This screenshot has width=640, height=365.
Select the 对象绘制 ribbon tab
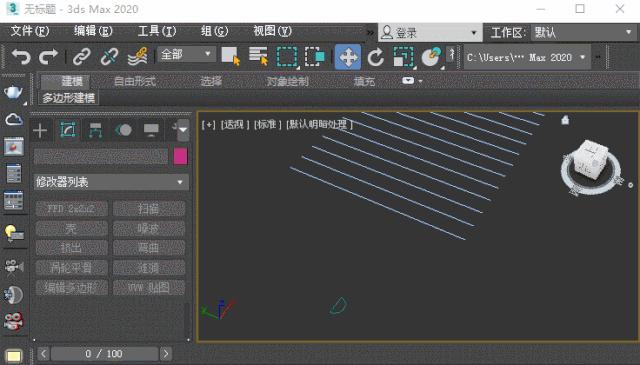tap(287, 81)
